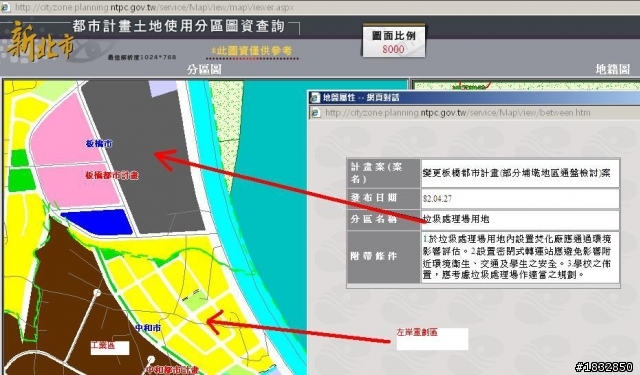Click the browser page icon beside main address
The image size is (640, 375).
5,7
